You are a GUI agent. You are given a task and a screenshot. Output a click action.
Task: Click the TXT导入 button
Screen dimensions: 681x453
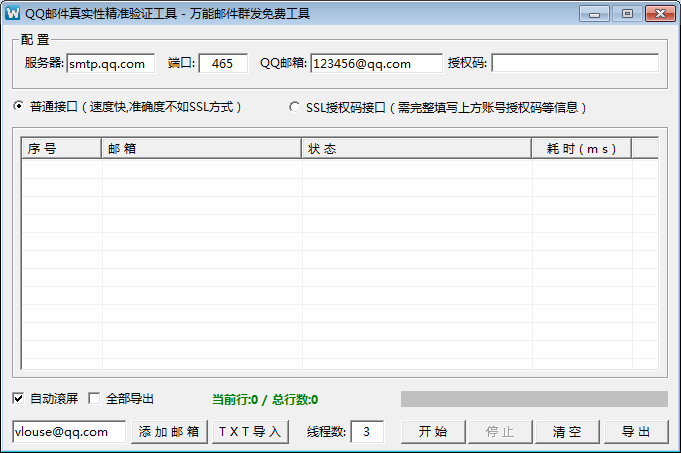[x=251, y=432]
